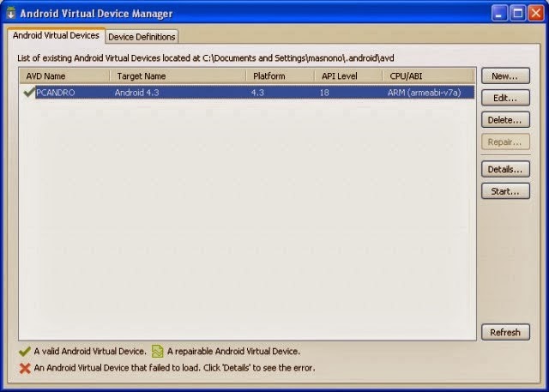Show AVD info with the Details... button
The width and height of the screenshot is (549, 392).
coord(505,169)
